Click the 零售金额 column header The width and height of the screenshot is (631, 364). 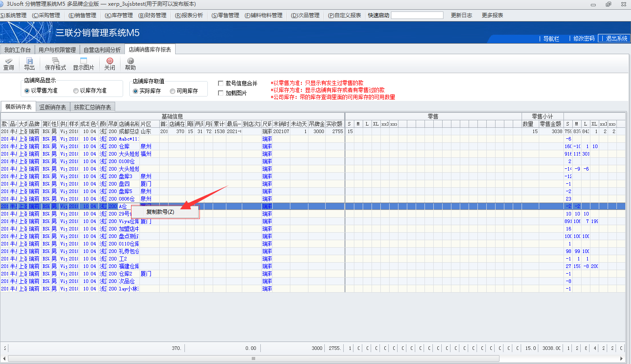[x=551, y=124]
